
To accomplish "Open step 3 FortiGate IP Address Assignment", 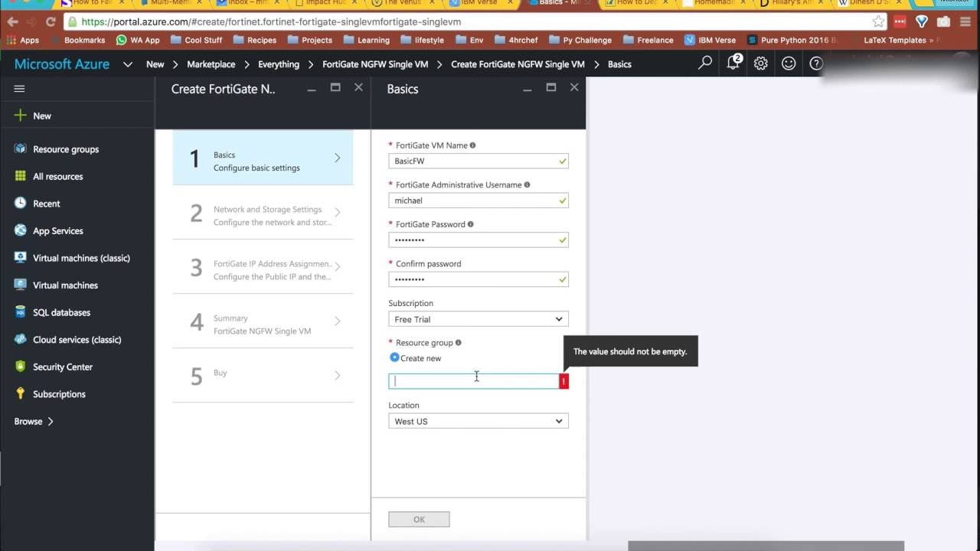I will point(263,267).
